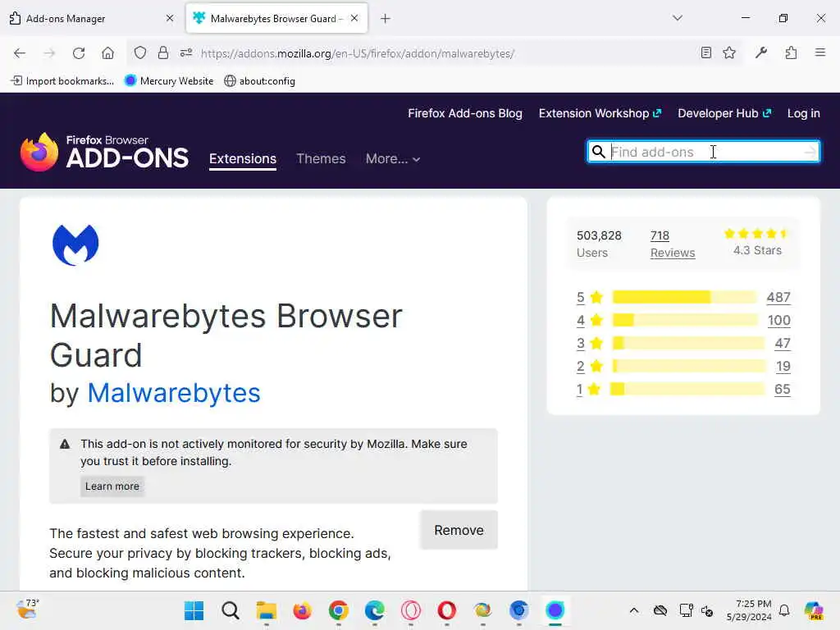Go back to the previous page
The width and height of the screenshot is (840, 630).
point(20,53)
